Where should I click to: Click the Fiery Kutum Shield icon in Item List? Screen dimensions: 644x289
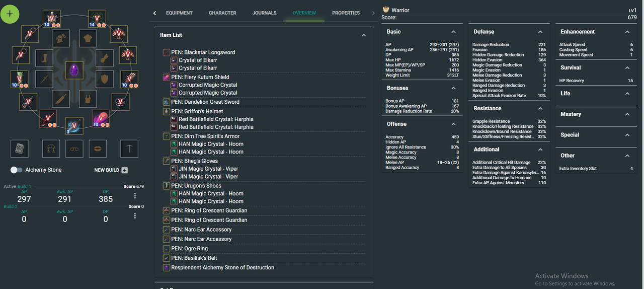(x=167, y=77)
